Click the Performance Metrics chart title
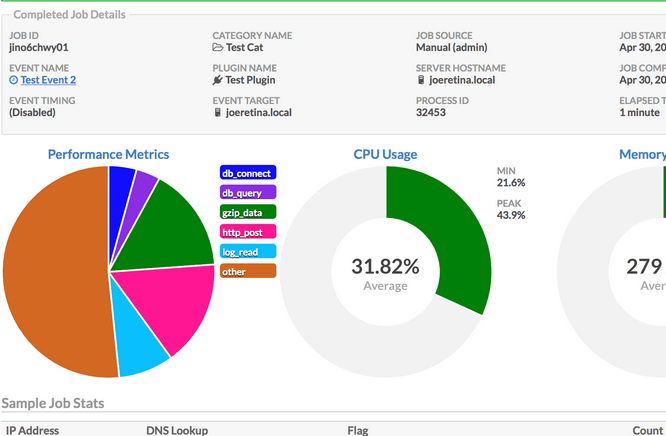Viewport: 666px width, 436px height. 108,154
